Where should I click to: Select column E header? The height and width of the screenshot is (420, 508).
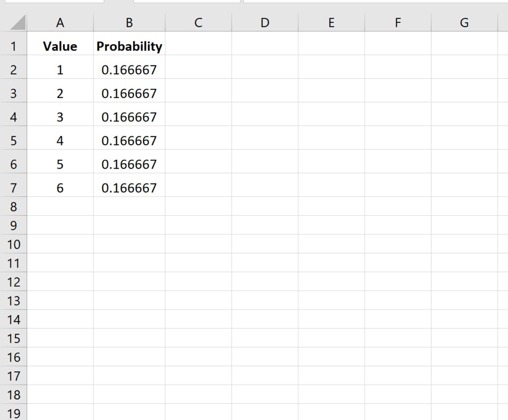(x=331, y=23)
